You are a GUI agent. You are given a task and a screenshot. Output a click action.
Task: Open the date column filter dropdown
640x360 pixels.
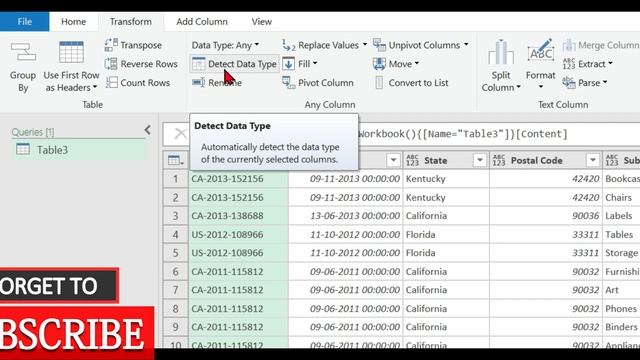pyautogui.click(x=393, y=160)
